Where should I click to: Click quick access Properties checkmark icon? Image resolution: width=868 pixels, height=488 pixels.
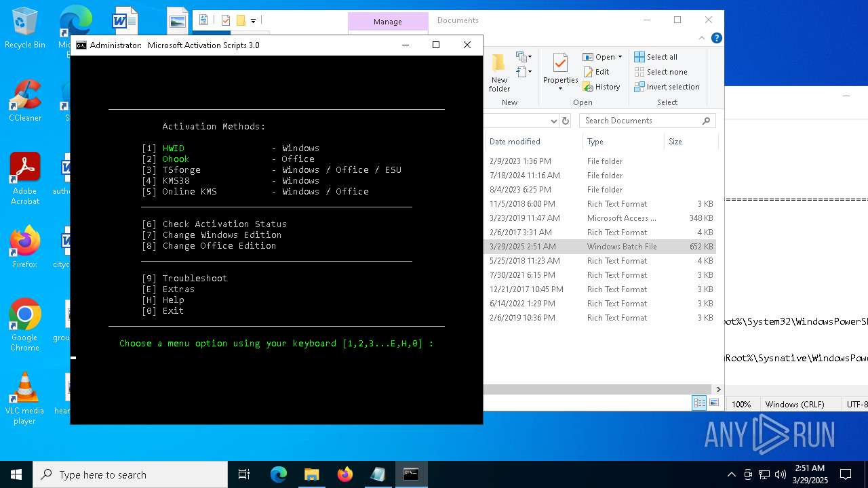pos(226,20)
